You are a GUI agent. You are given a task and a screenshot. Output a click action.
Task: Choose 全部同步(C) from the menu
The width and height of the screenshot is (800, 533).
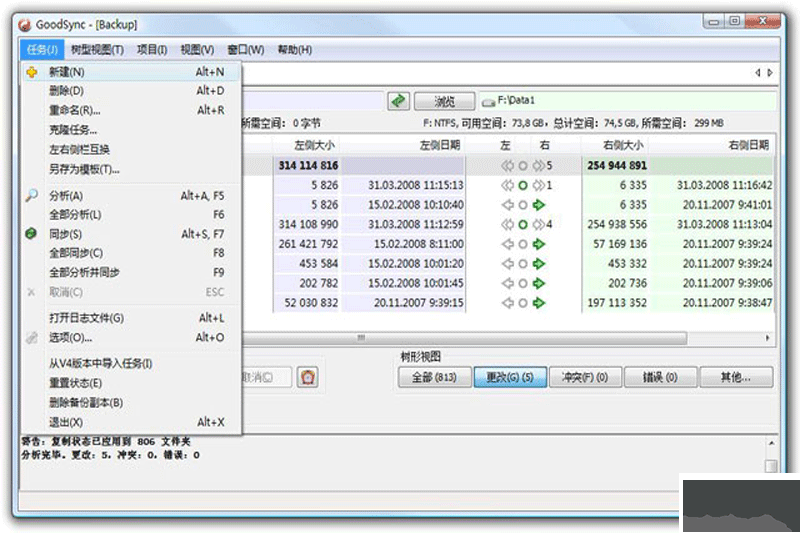76,253
